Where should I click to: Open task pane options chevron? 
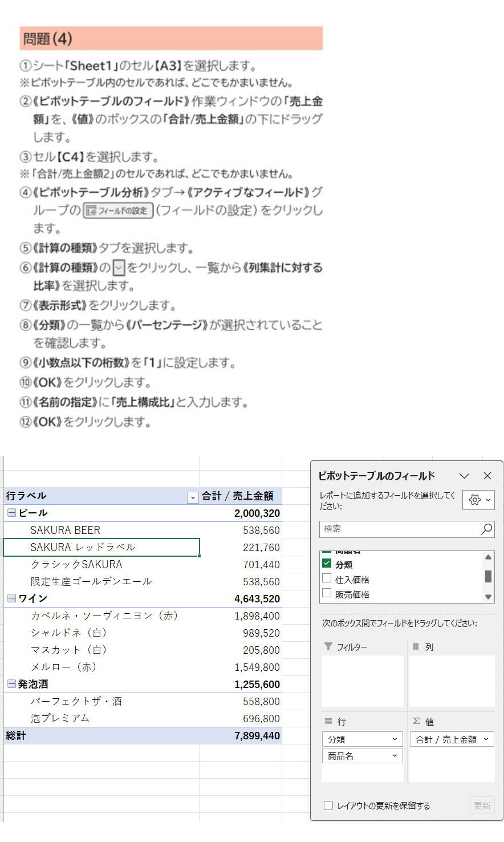point(464,476)
